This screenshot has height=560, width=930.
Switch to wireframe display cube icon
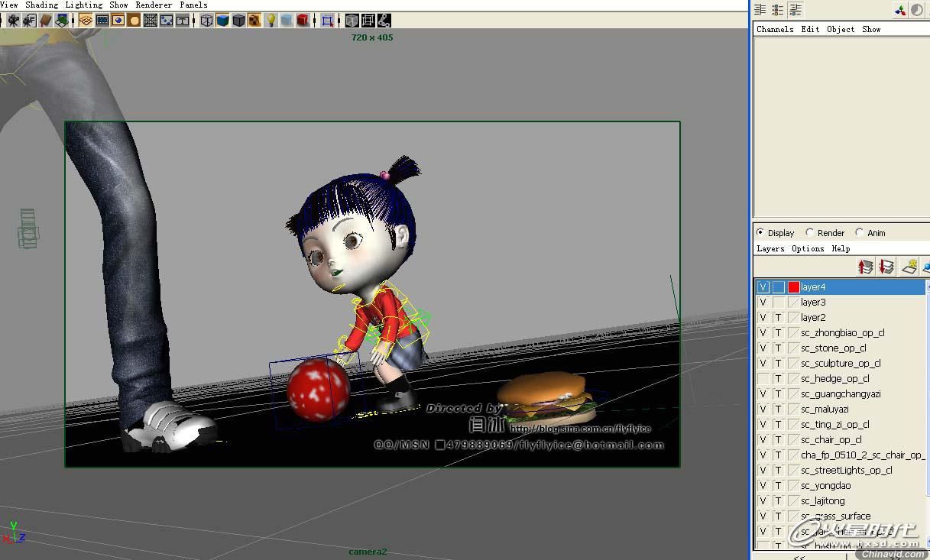[x=206, y=21]
